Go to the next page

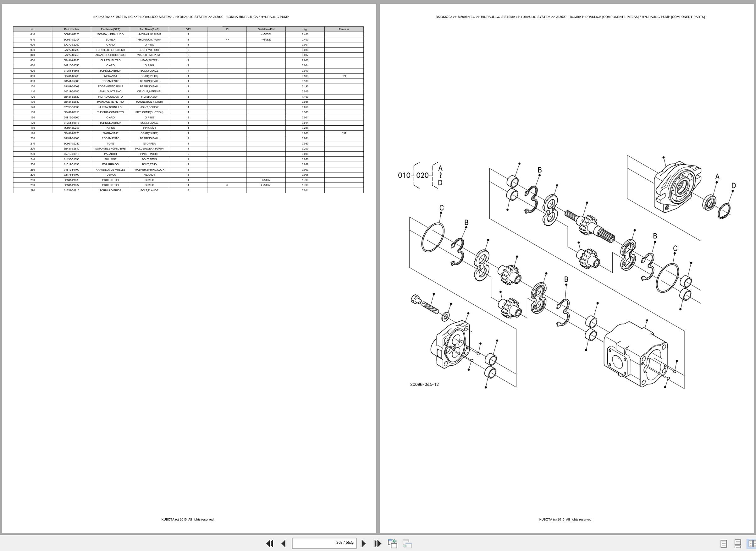pyautogui.click(x=363, y=543)
